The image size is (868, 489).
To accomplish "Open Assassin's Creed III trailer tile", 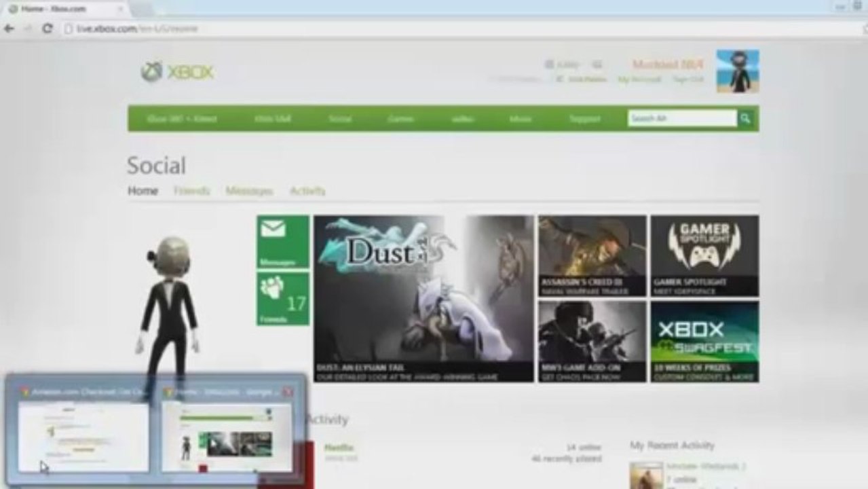I will (592, 255).
